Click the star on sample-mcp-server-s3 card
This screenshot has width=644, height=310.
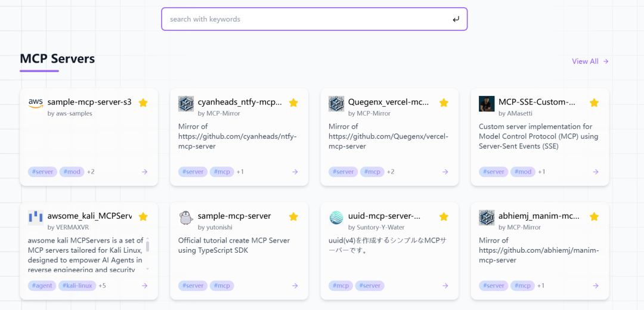click(143, 103)
